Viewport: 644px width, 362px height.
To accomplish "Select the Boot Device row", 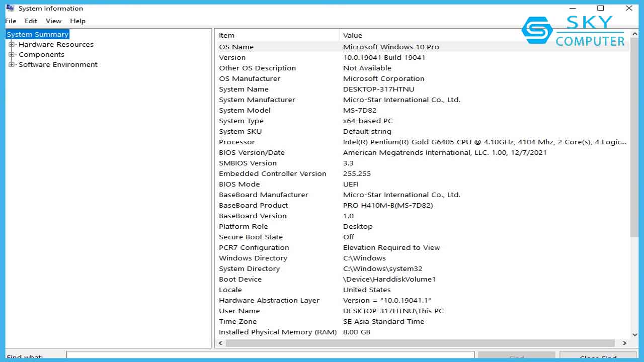I will pyautogui.click(x=423, y=279).
